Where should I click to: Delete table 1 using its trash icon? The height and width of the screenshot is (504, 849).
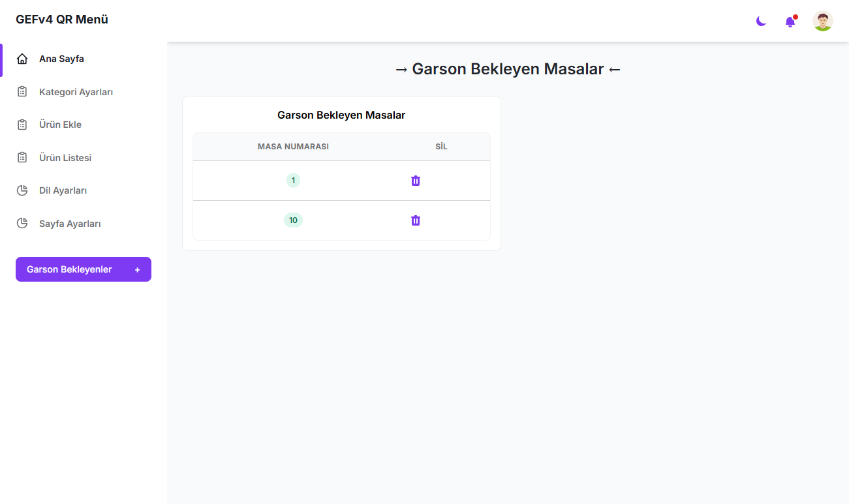pos(416,181)
